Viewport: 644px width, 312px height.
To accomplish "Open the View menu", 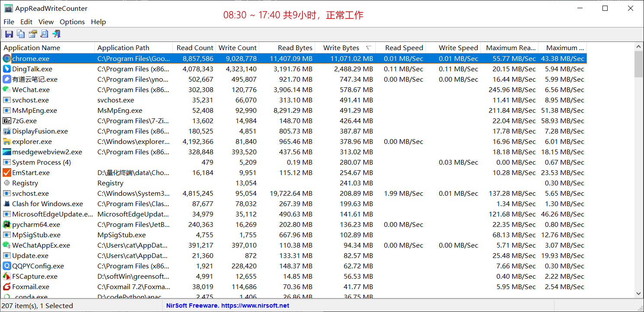I will tap(46, 22).
